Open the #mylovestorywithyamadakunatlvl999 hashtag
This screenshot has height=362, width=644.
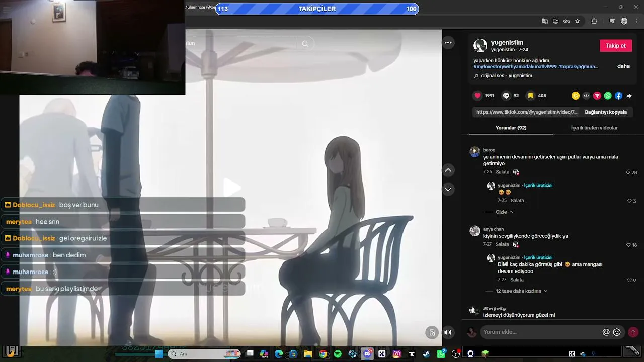coord(515,66)
